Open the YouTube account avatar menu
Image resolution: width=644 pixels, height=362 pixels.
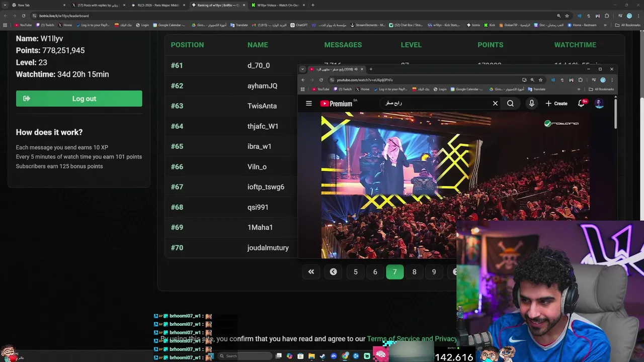point(599,104)
